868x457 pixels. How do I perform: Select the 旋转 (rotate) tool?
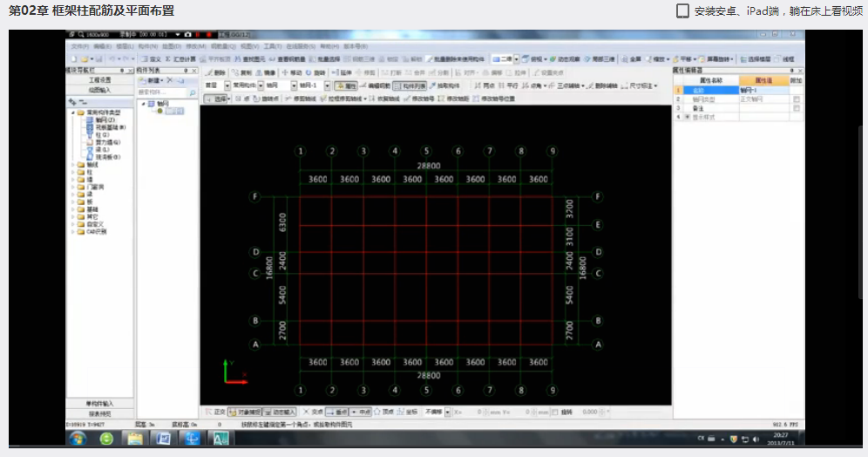(319, 72)
